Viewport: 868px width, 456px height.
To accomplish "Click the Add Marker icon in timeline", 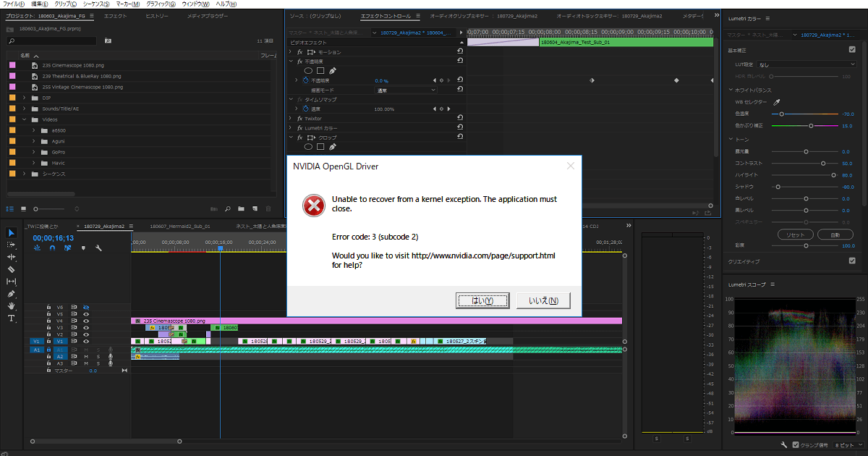I will pos(83,248).
